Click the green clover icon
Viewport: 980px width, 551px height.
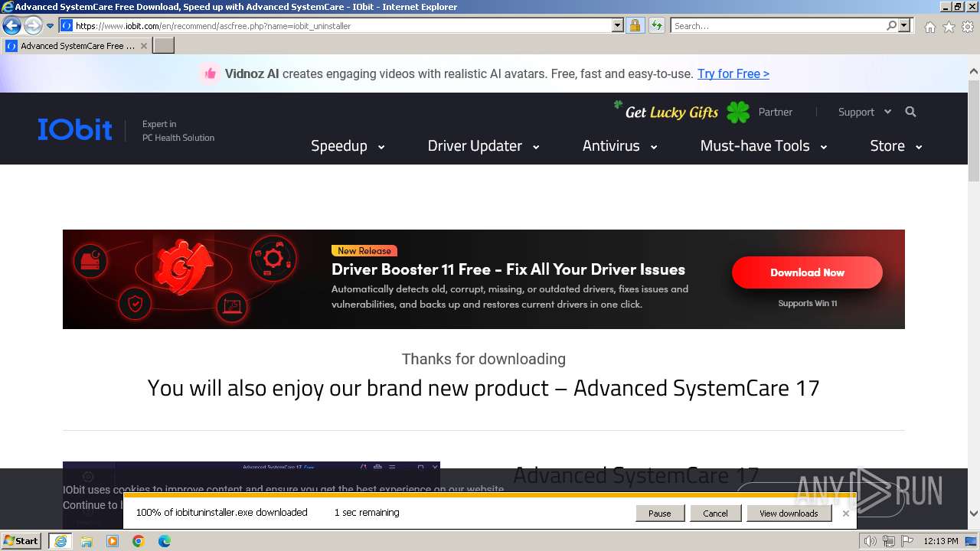(x=738, y=112)
